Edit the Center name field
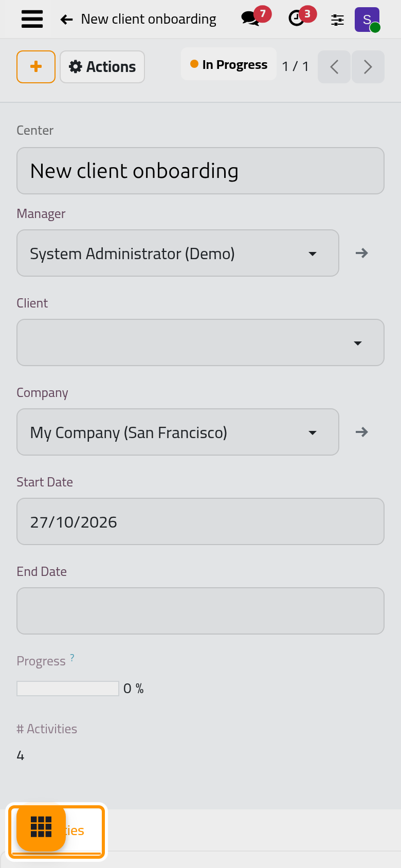This screenshot has height=868, width=401. click(200, 171)
